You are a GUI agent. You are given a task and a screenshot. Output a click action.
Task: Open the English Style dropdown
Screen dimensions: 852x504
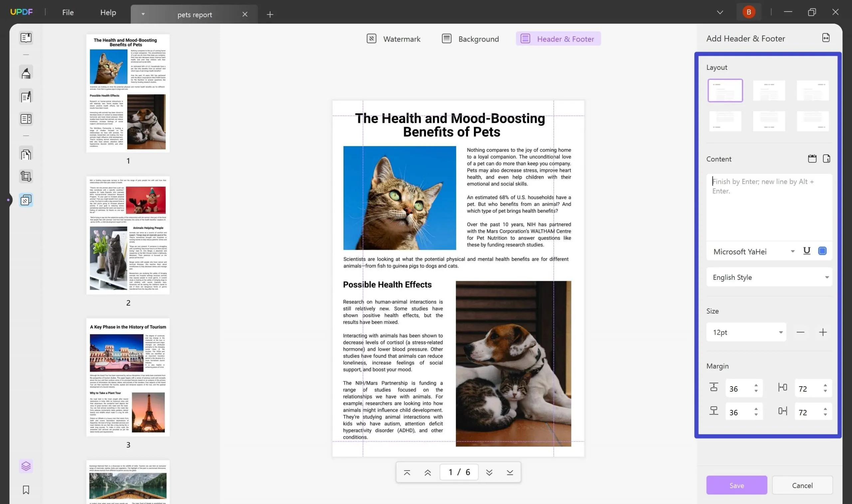pos(769,276)
